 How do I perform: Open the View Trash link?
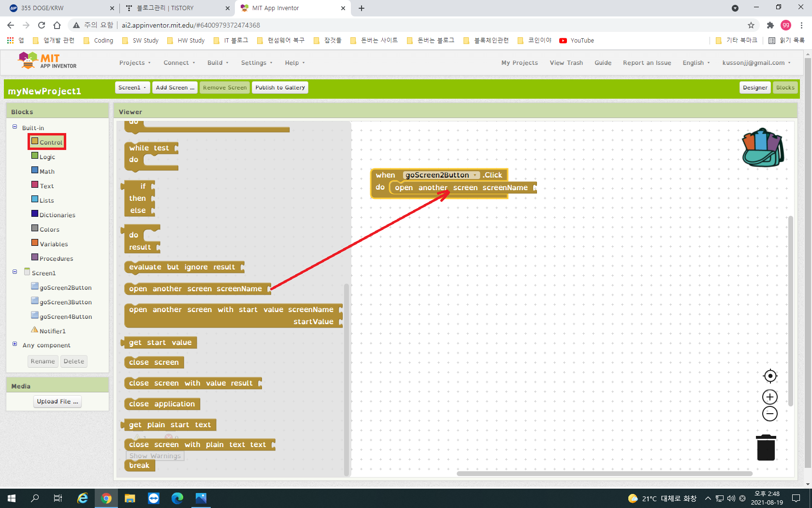point(566,63)
